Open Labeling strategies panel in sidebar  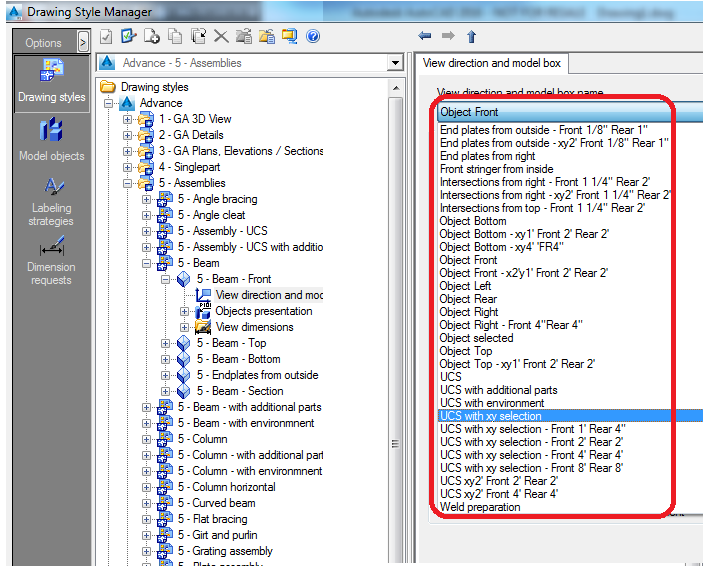click(x=52, y=202)
